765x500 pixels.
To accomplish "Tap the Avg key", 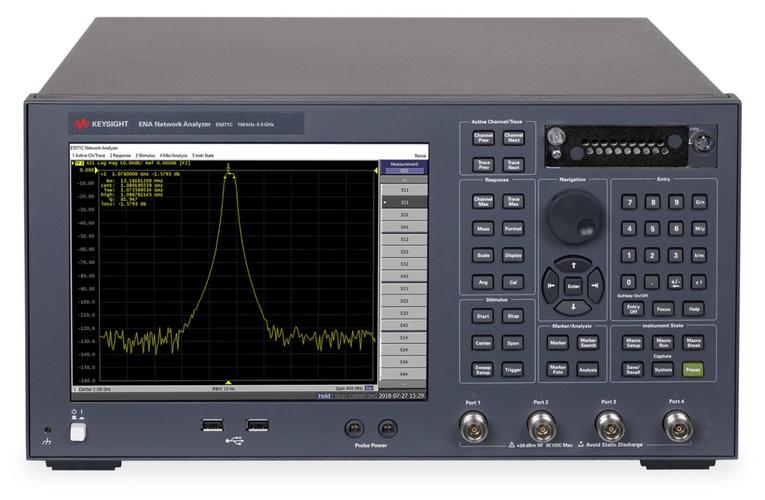I will (483, 282).
